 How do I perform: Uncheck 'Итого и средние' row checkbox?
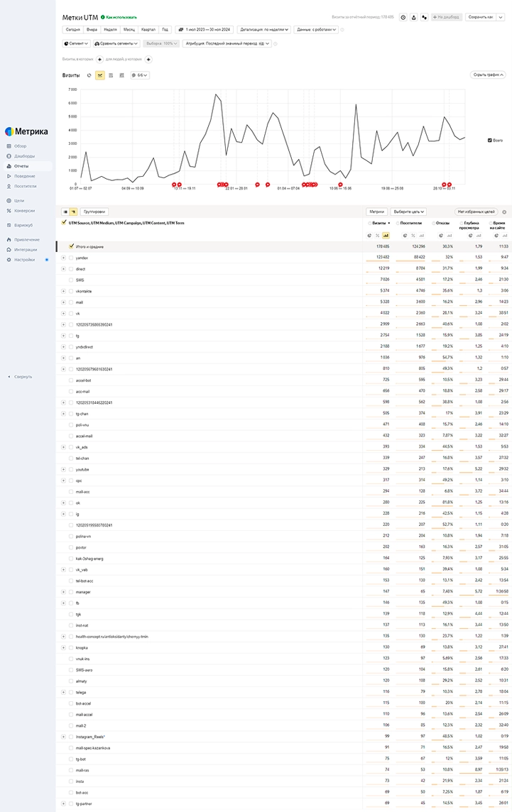pyautogui.click(x=72, y=246)
